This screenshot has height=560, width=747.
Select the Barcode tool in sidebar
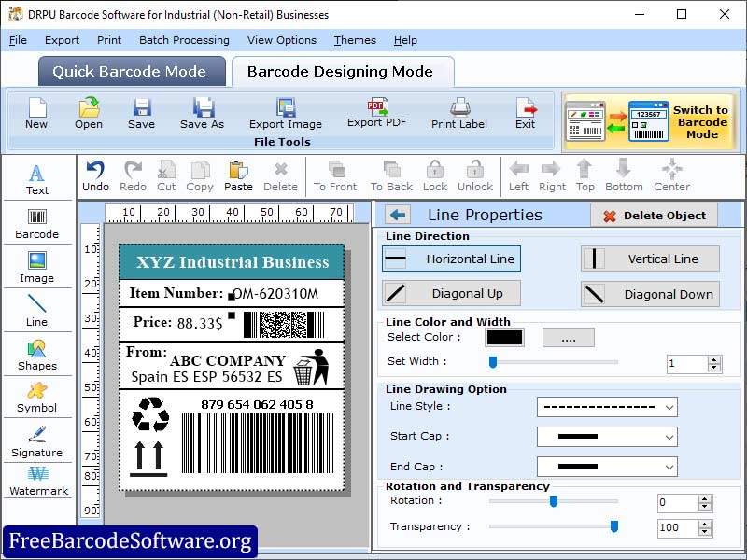37,224
